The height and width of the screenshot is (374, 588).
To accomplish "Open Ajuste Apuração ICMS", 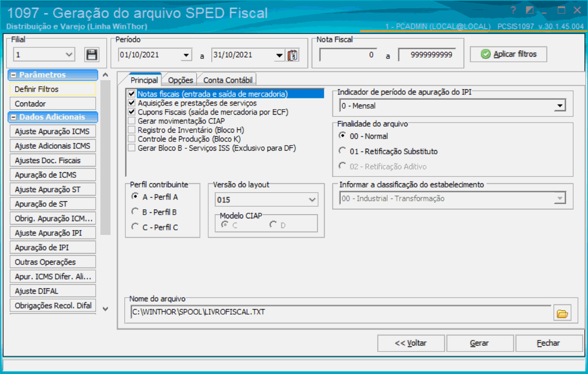I will 52,131.
